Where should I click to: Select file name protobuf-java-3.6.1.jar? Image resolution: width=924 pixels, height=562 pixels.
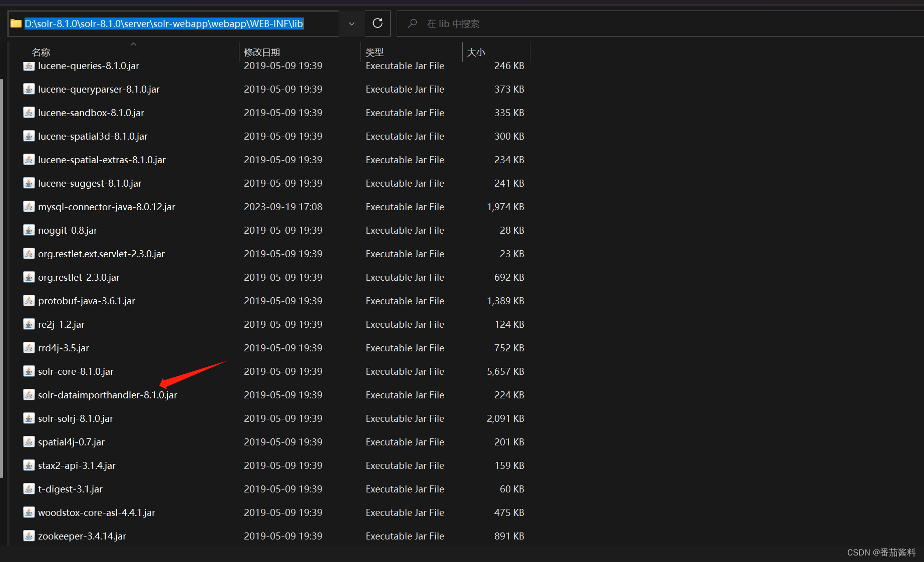click(87, 301)
